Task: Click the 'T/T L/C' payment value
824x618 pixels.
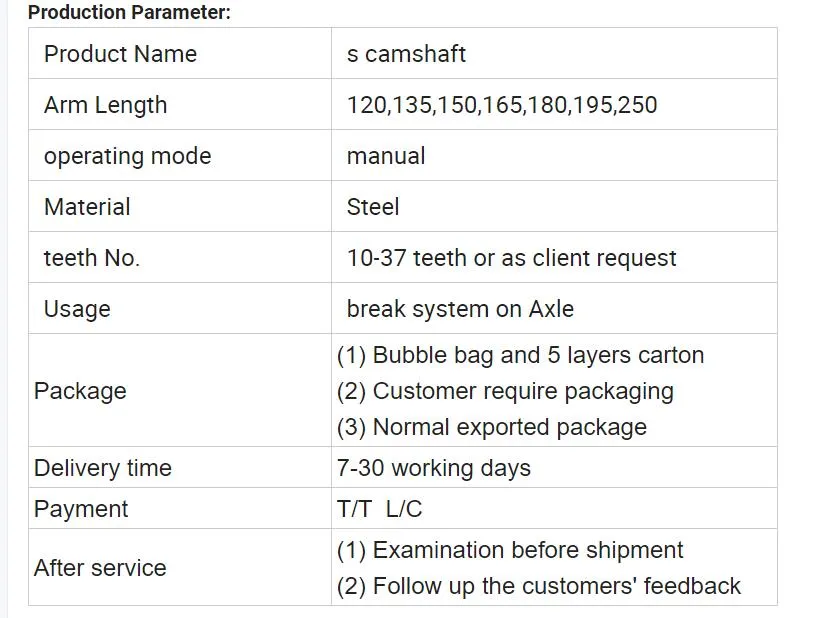Action: point(380,509)
